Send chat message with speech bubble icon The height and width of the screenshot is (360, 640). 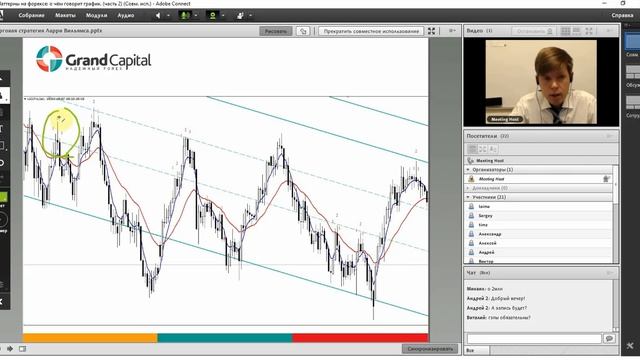click(x=609, y=338)
